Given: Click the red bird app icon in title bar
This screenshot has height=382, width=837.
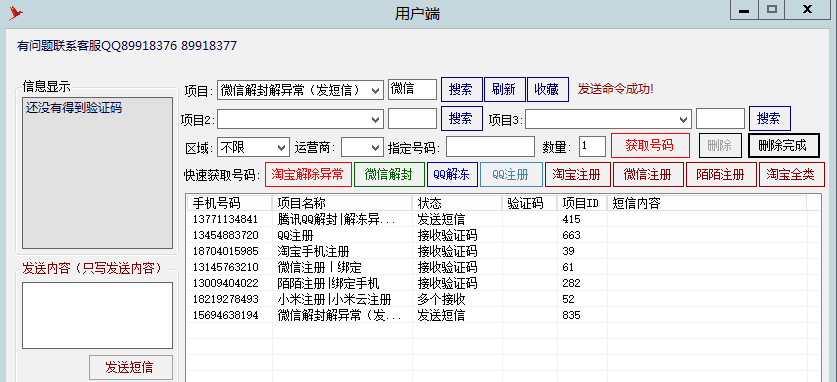Looking at the screenshot, I should pos(15,13).
